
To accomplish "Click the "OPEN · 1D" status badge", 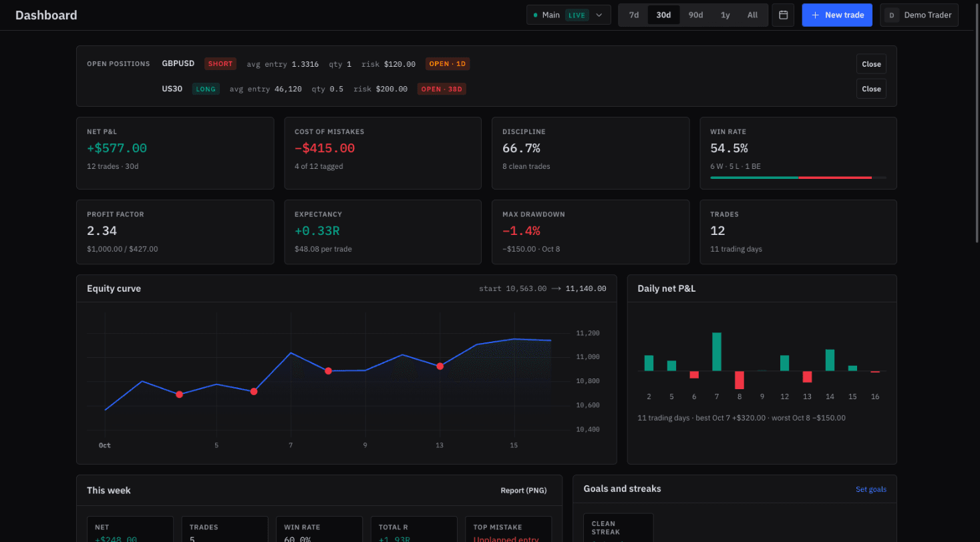I will point(448,64).
